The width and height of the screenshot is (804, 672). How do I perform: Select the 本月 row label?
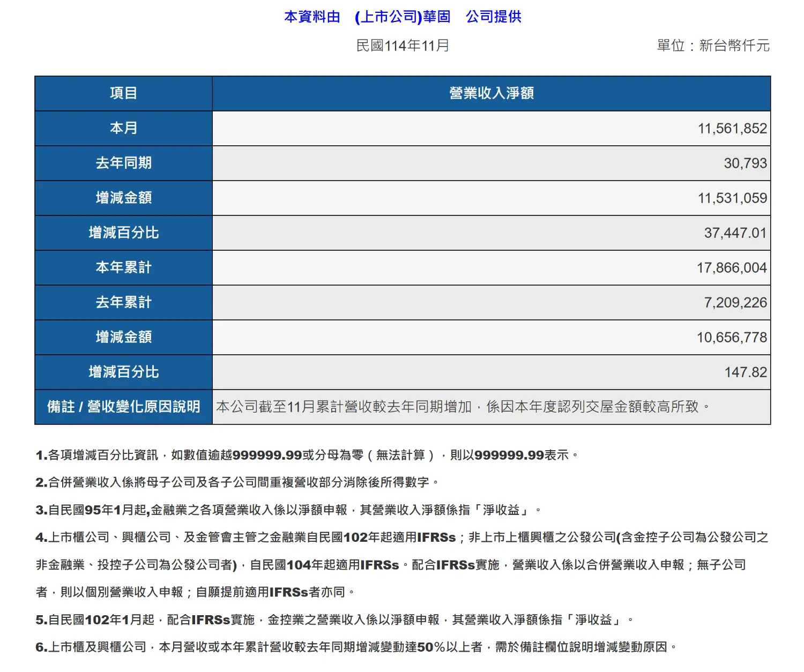[x=123, y=128]
